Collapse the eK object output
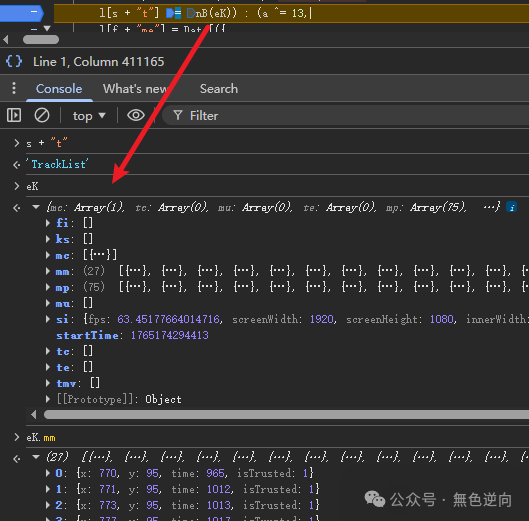 pos(36,207)
